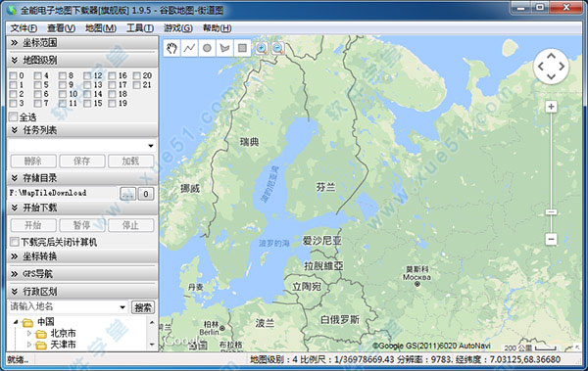The image size is (588, 371).
Task: Open the place name dropdown arrow
Action: pos(122,307)
